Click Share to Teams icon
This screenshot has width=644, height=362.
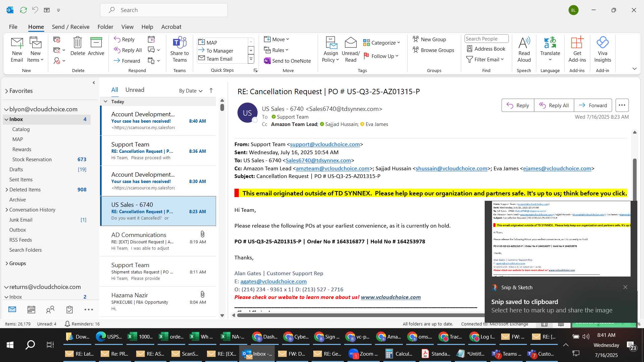(179, 50)
